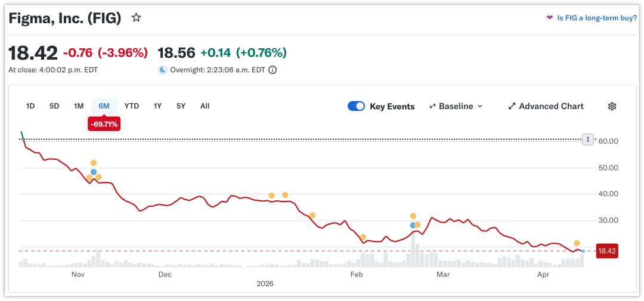Open the Advanced Chart view
The height and width of the screenshot is (301, 644).
551,106
